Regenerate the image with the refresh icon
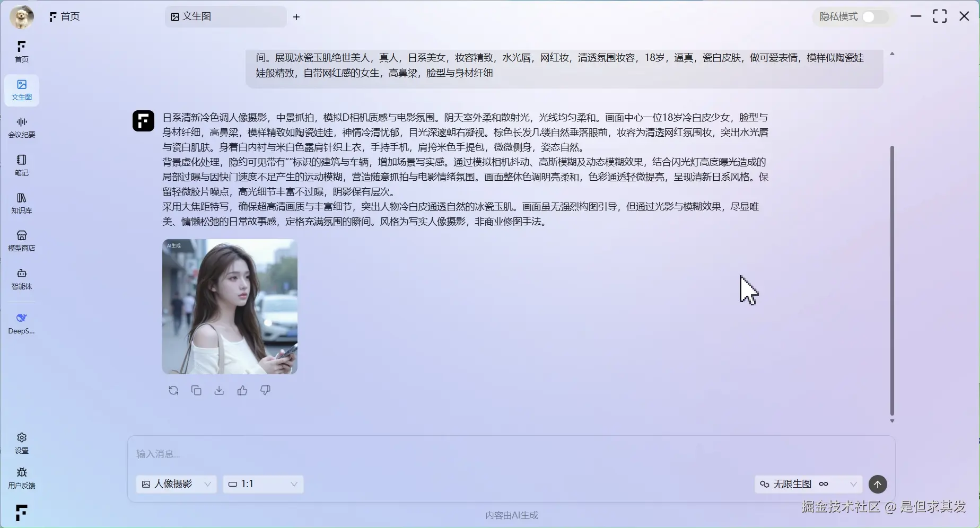Viewport: 980px width, 528px height. pyautogui.click(x=173, y=390)
